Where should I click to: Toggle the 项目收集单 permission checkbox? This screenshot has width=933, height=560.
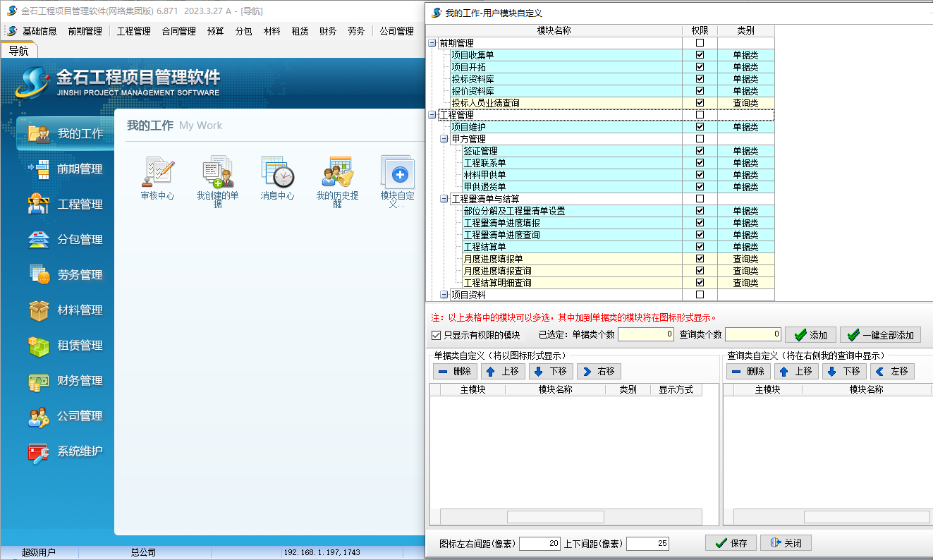(x=700, y=55)
